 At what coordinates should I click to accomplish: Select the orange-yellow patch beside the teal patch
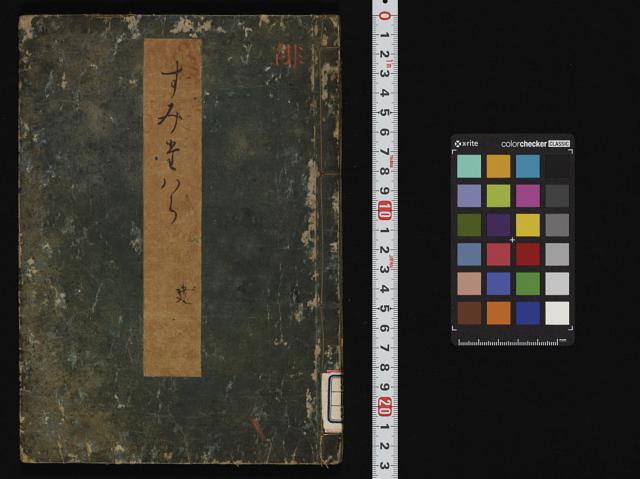(498, 166)
